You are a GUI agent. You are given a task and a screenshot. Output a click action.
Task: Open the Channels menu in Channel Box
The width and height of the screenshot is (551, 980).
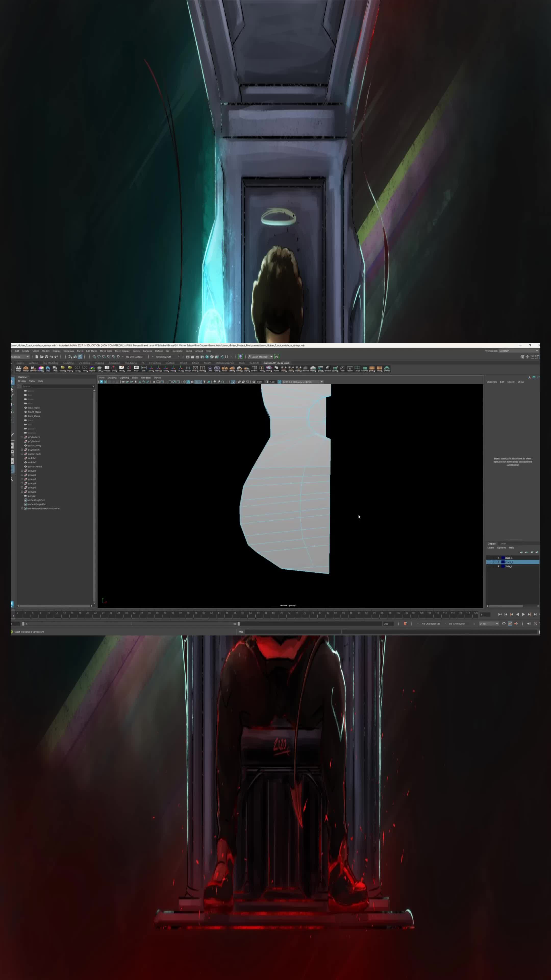492,382
